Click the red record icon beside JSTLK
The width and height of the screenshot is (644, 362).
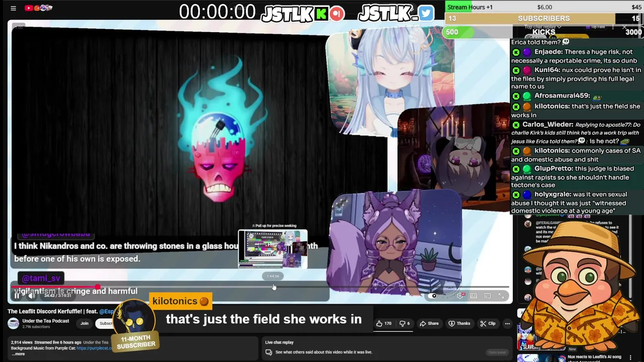pyautogui.click(x=337, y=14)
